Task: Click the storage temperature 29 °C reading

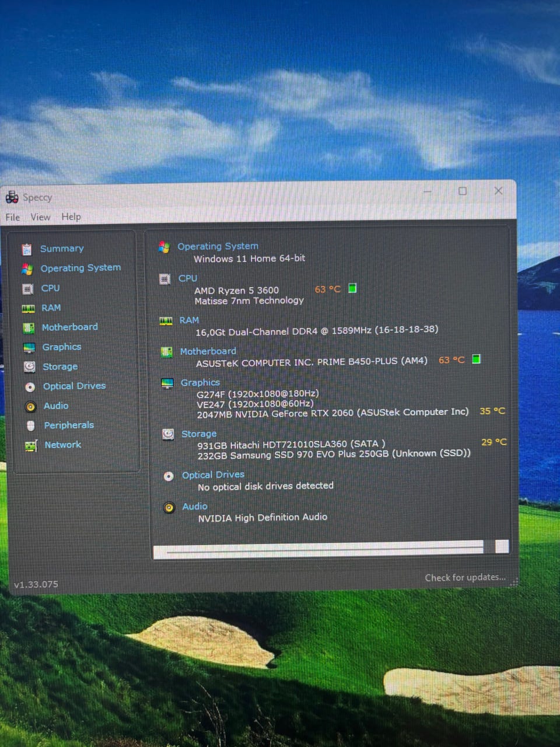Action: [494, 442]
